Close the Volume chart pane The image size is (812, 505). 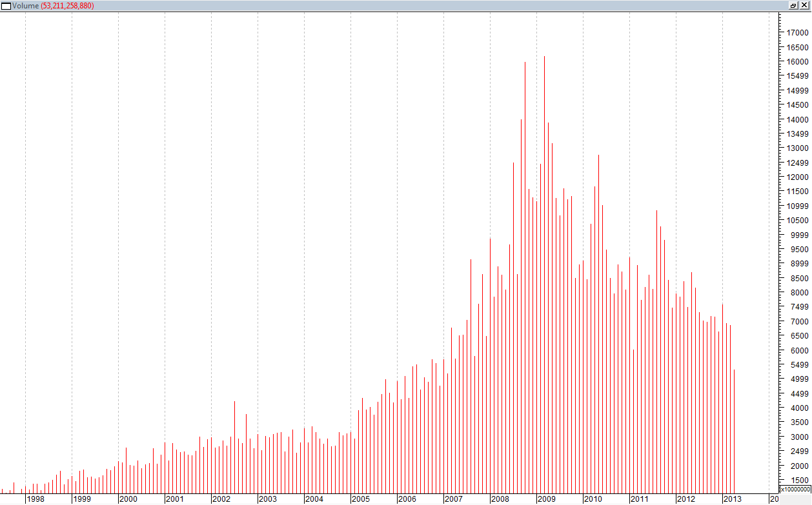coord(804,5)
